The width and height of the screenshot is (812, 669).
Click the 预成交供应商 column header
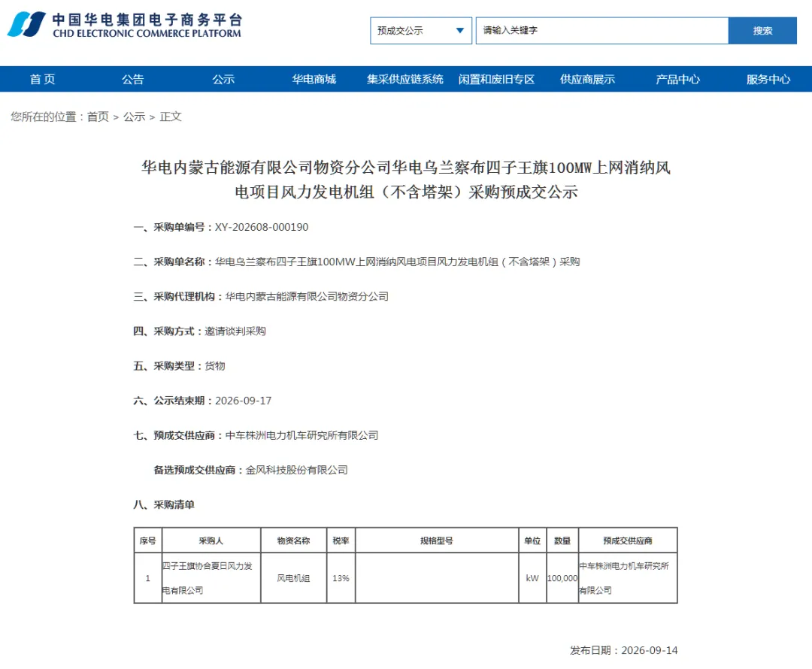point(628,540)
